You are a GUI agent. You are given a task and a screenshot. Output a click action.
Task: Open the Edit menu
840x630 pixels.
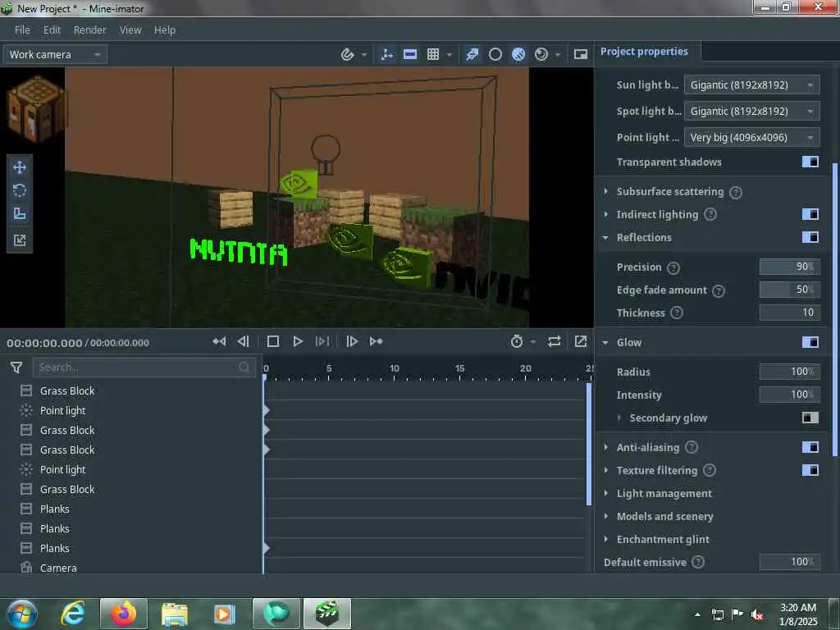[52, 30]
